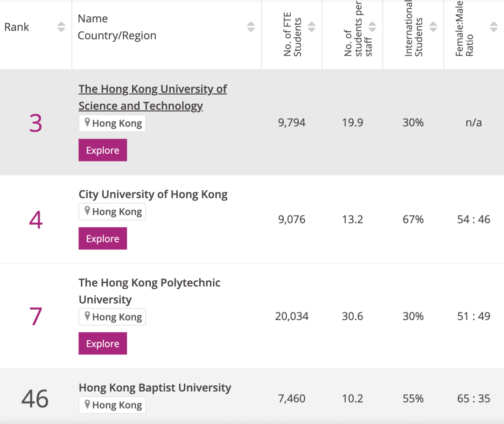The height and width of the screenshot is (424, 504).
Task: Select rank number 46 cell
Action: click(x=35, y=399)
